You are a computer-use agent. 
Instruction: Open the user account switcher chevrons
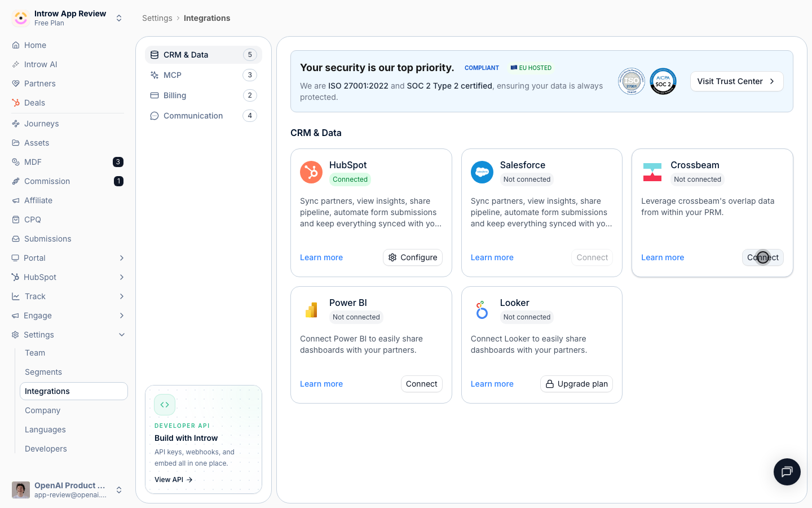tap(119, 490)
